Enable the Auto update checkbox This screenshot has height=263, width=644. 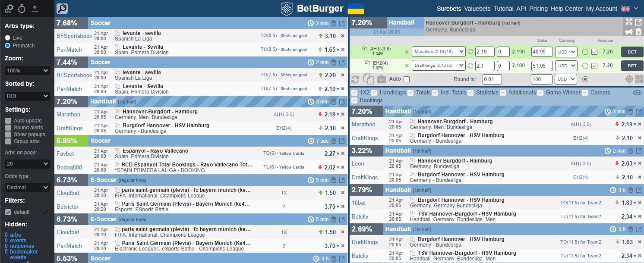click(8, 121)
